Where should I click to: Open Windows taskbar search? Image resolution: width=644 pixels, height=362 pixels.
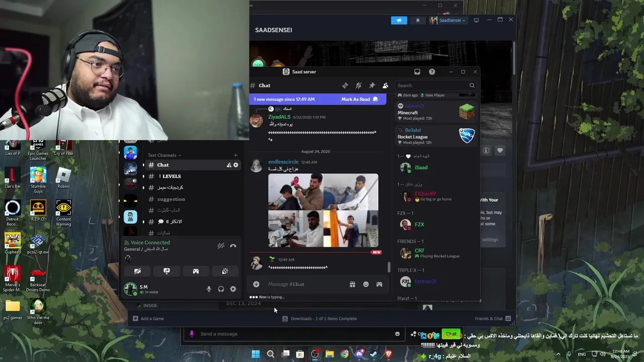point(270,354)
